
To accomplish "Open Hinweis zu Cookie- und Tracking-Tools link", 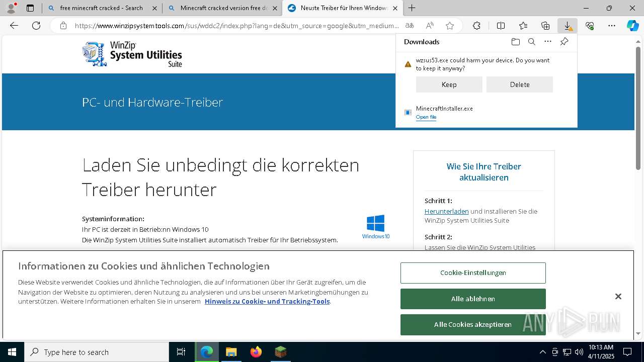I will pyautogui.click(x=267, y=301).
